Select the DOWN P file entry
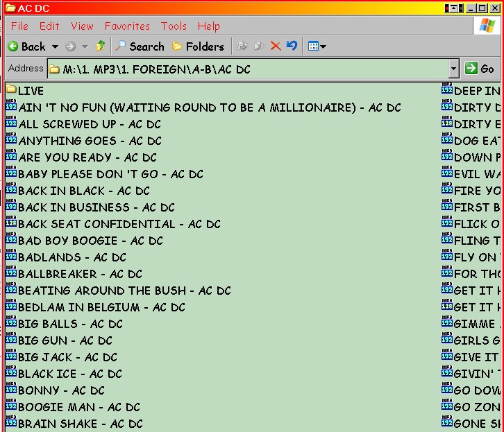This screenshot has height=432, width=504. (471, 157)
